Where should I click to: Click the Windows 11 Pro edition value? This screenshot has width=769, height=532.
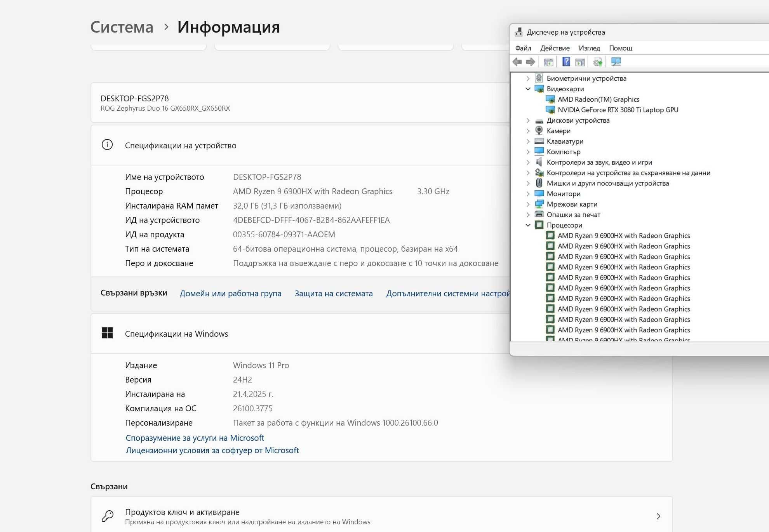(261, 365)
